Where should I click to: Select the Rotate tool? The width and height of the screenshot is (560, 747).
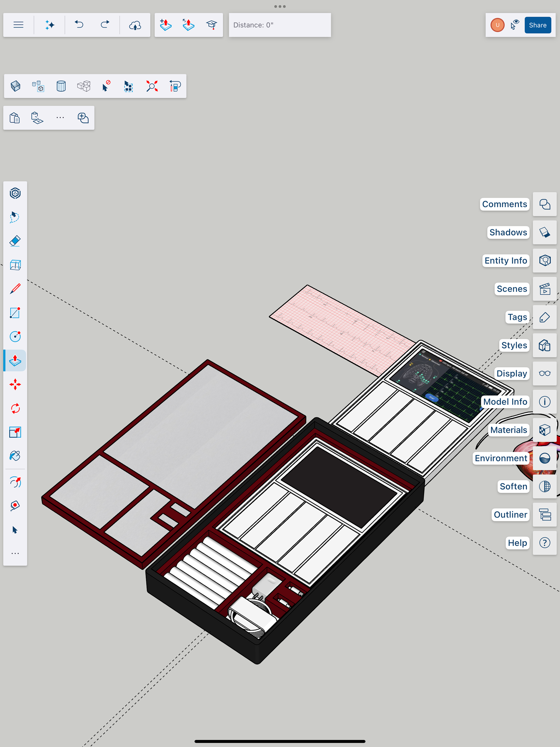point(15,408)
